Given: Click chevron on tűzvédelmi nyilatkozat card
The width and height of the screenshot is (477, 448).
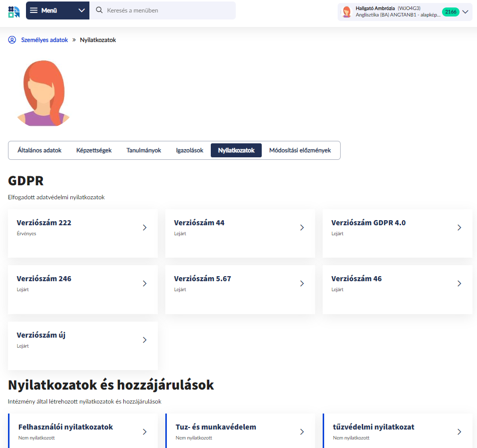Looking at the screenshot, I should point(460,432).
